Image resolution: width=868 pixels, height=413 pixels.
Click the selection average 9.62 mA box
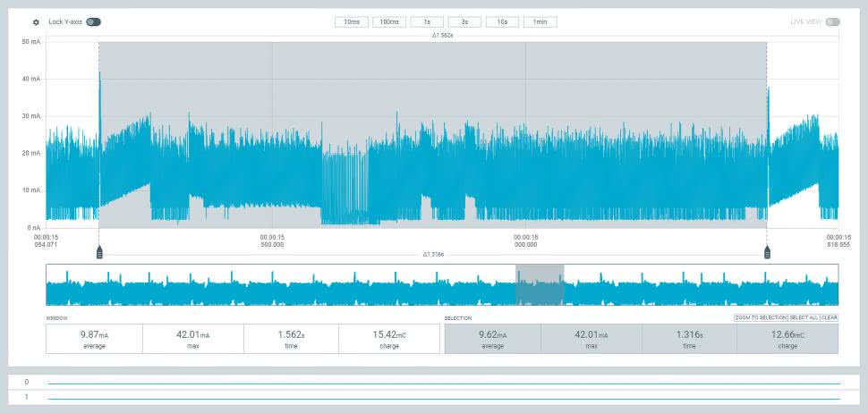tap(492, 338)
